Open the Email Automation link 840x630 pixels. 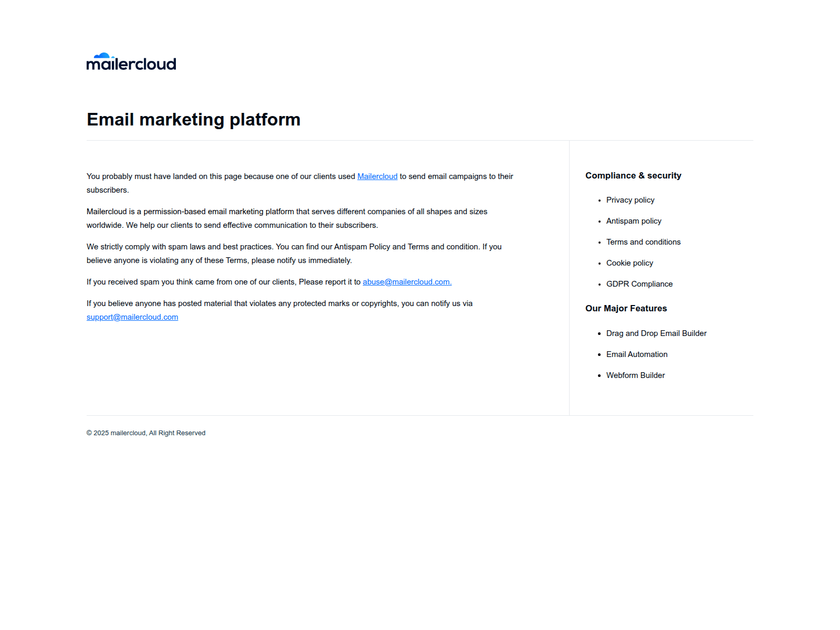tap(637, 354)
